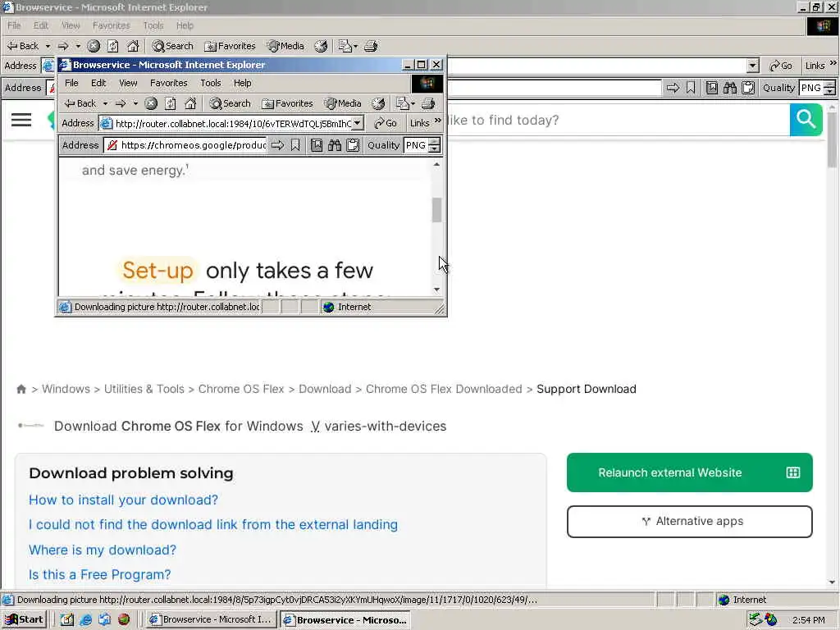This screenshot has height=630, width=840.
Task: Open Back history dropdown in back window
Action: (48, 46)
